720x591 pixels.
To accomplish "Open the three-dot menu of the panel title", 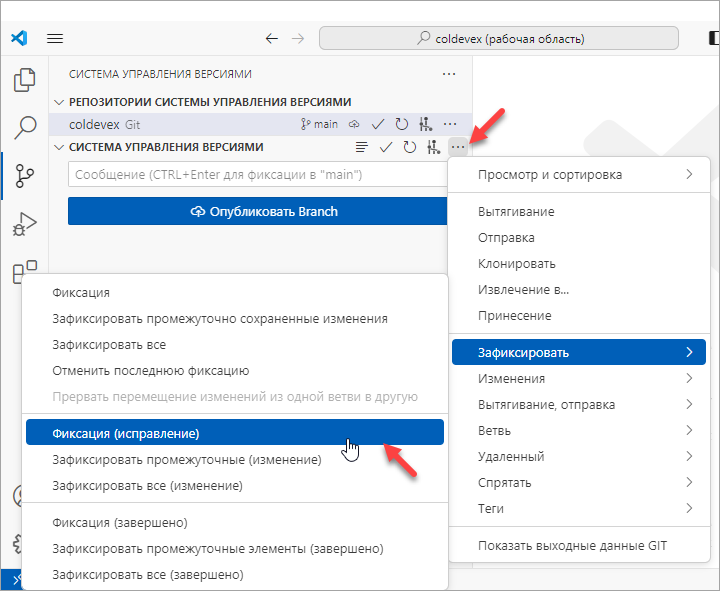I will tap(449, 74).
